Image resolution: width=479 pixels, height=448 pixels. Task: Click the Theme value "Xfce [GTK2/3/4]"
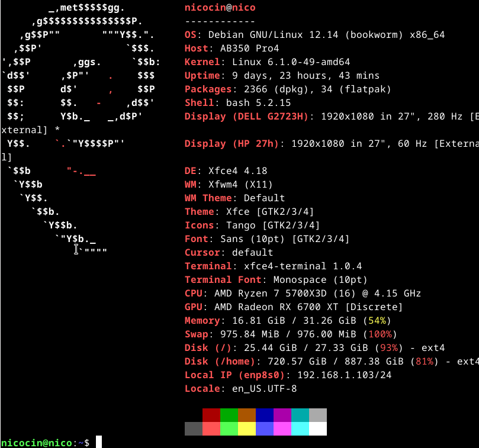[270, 212]
